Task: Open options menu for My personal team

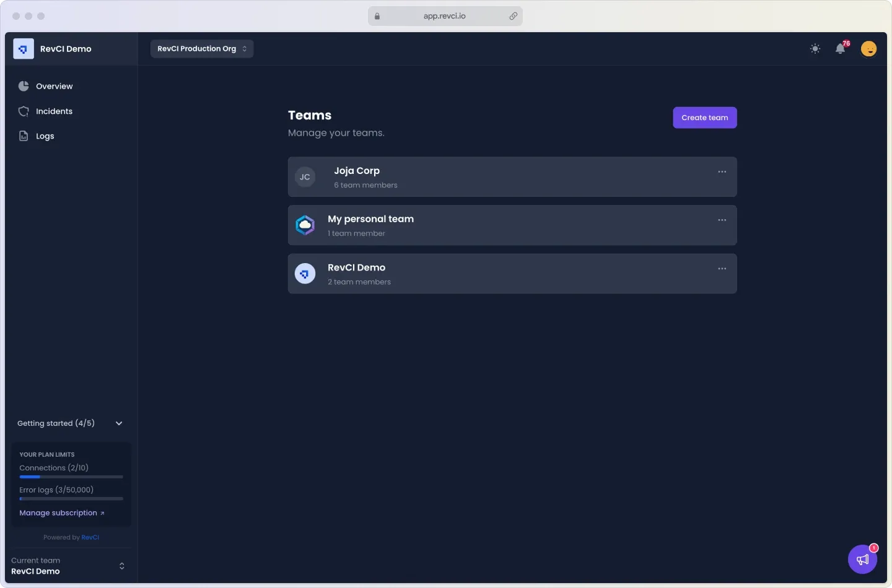Action: [722, 220]
